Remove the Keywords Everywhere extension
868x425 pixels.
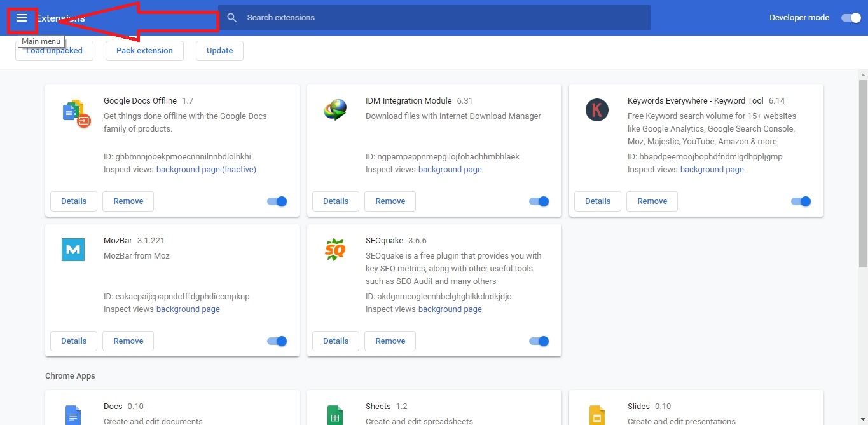(652, 201)
